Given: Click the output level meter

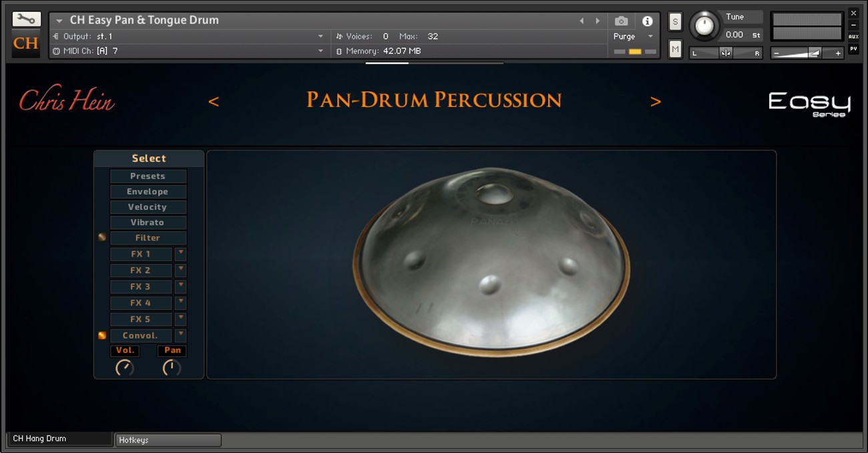Looking at the screenshot, I should point(807,27).
